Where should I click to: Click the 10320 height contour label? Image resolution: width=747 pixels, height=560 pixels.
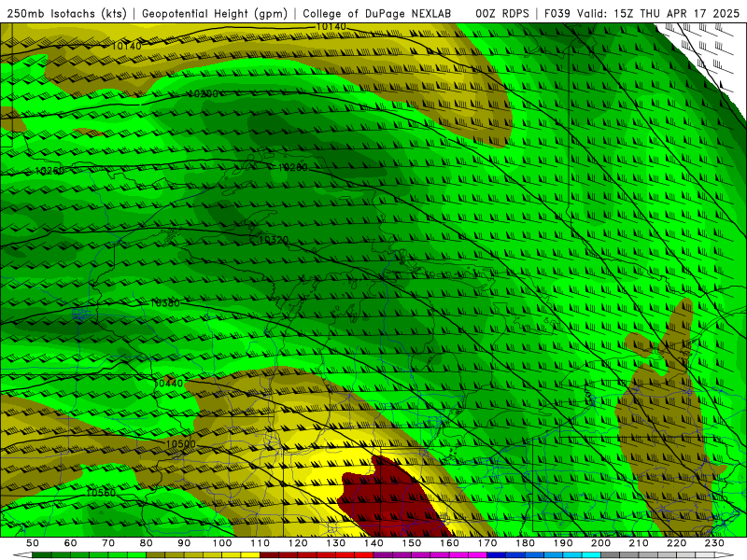point(274,241)
